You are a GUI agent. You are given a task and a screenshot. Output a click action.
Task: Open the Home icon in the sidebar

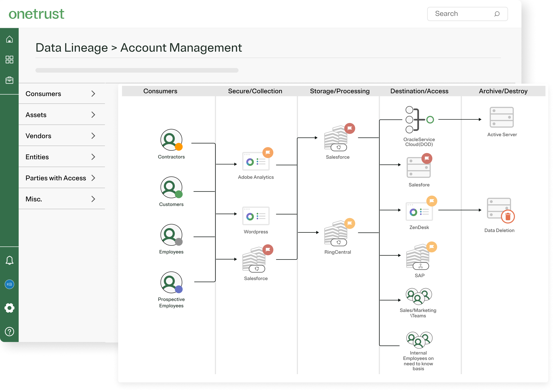click(9, 39)
